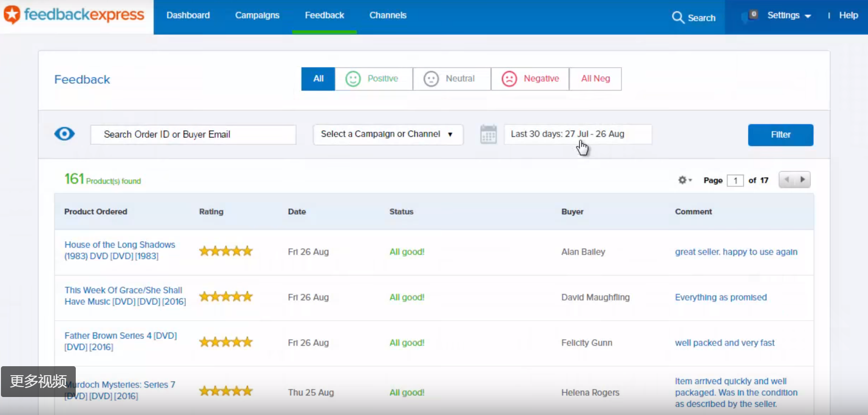Open the Settings dropdown menu

(789, 16)
